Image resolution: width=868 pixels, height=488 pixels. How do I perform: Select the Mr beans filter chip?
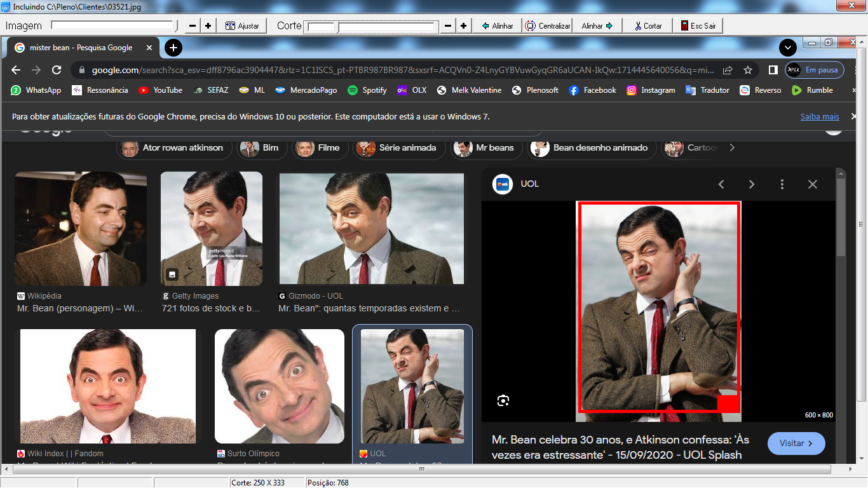click(x=485, y=147)
